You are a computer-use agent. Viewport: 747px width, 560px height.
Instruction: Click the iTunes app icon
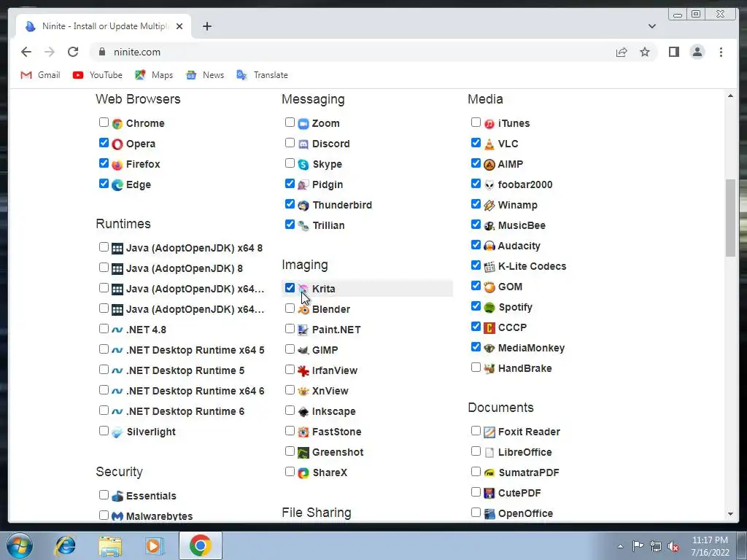[x=489, y=124]
